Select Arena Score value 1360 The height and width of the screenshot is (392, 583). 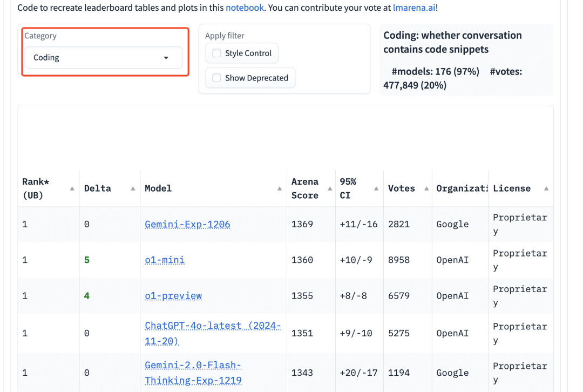[302, 260]
